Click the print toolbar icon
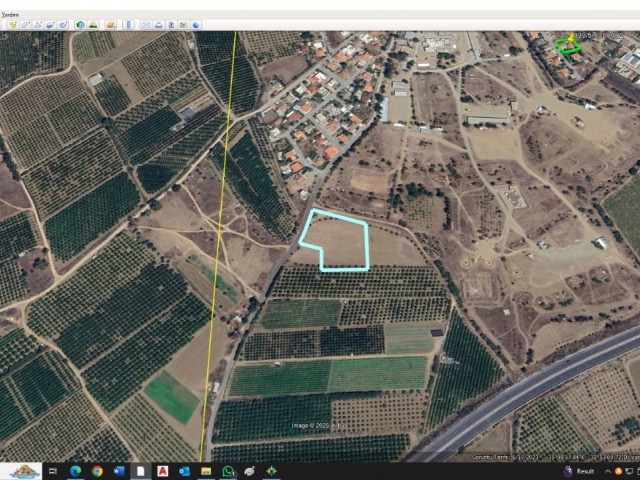Image resolution: width=640 pixels, height=480 pixels. (x=158, y=25)
